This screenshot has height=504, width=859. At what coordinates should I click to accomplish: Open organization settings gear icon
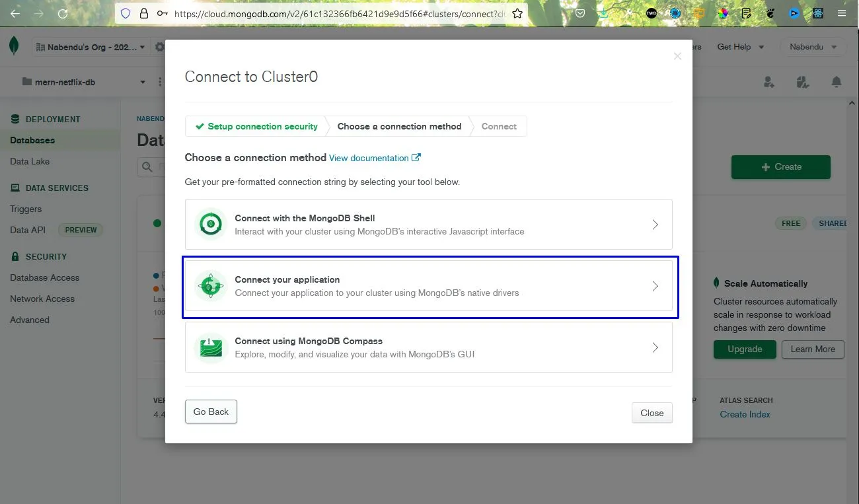click(x=159, y=47)
